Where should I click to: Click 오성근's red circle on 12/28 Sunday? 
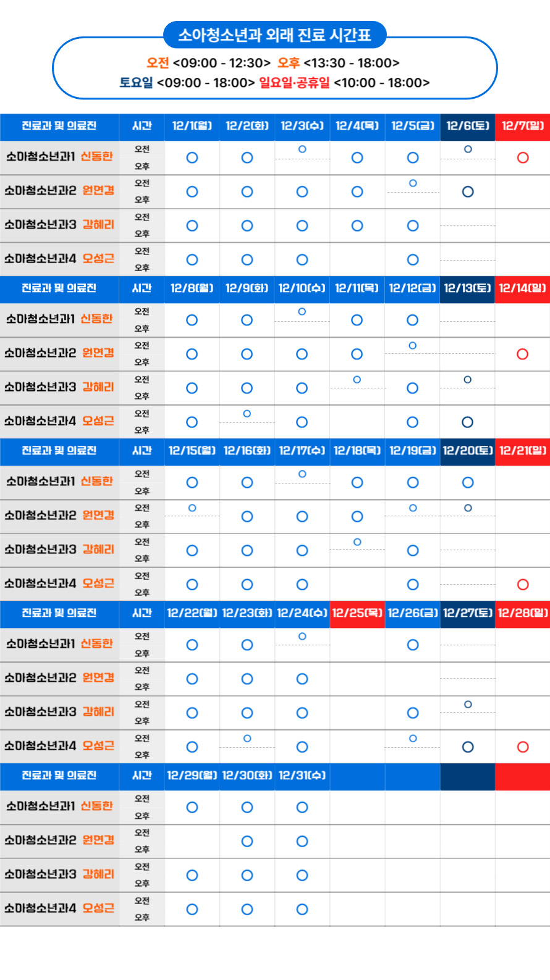point(523,747)
